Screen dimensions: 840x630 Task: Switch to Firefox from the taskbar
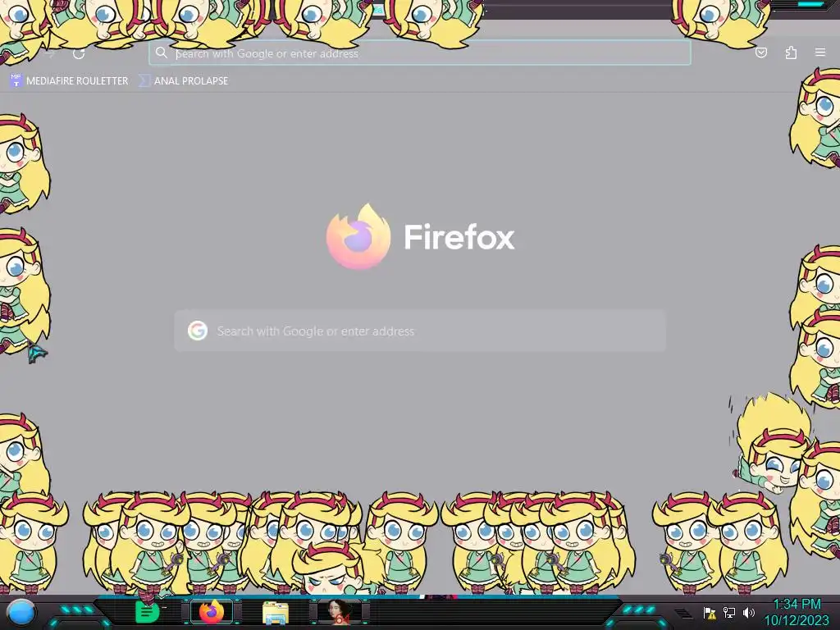(212, 612)
